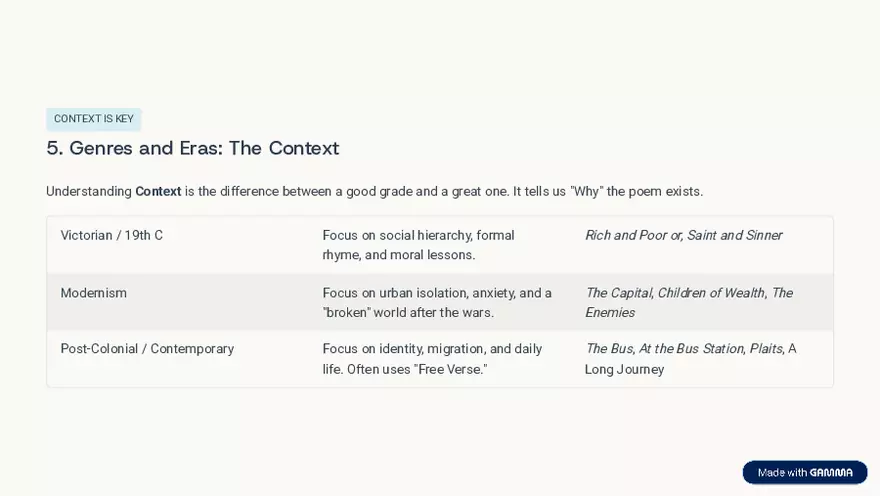Click the 'Saint and Sinner' poem title
The height and width of the screenshot is (496, 880).
pos(734,236)
